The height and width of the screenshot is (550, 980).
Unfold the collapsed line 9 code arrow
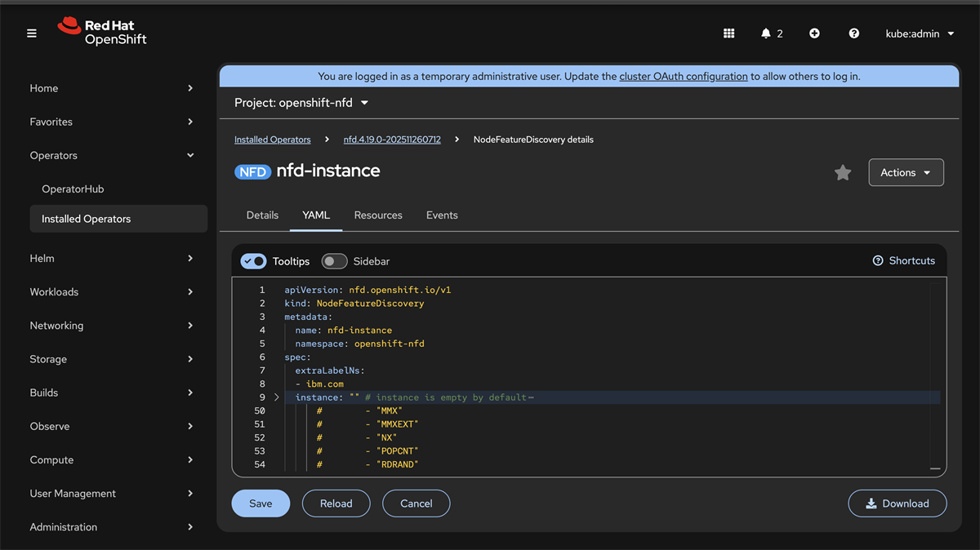coord(277,397)
